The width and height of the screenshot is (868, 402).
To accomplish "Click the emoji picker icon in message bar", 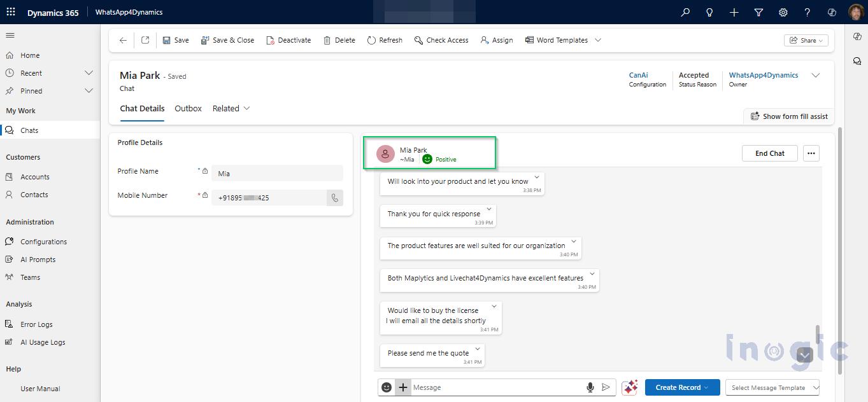I will click(x=387, y=387).
